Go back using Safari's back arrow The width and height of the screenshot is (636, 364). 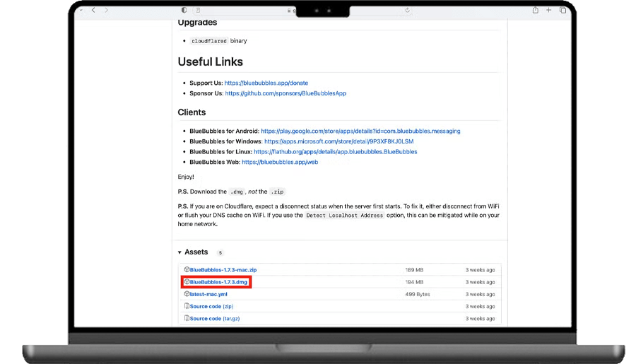tap(93, 10)
